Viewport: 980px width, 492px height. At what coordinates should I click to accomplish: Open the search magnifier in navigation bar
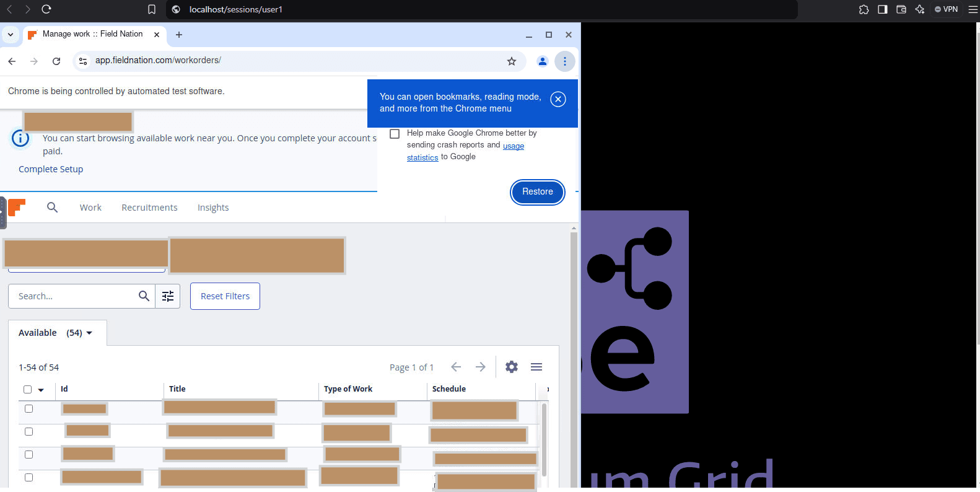[53, 207]
